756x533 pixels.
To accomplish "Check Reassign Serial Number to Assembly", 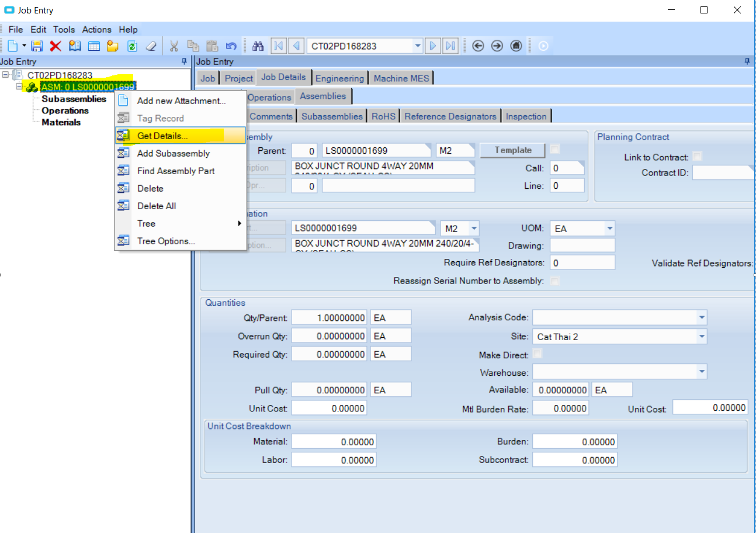I will click(554, 281).
